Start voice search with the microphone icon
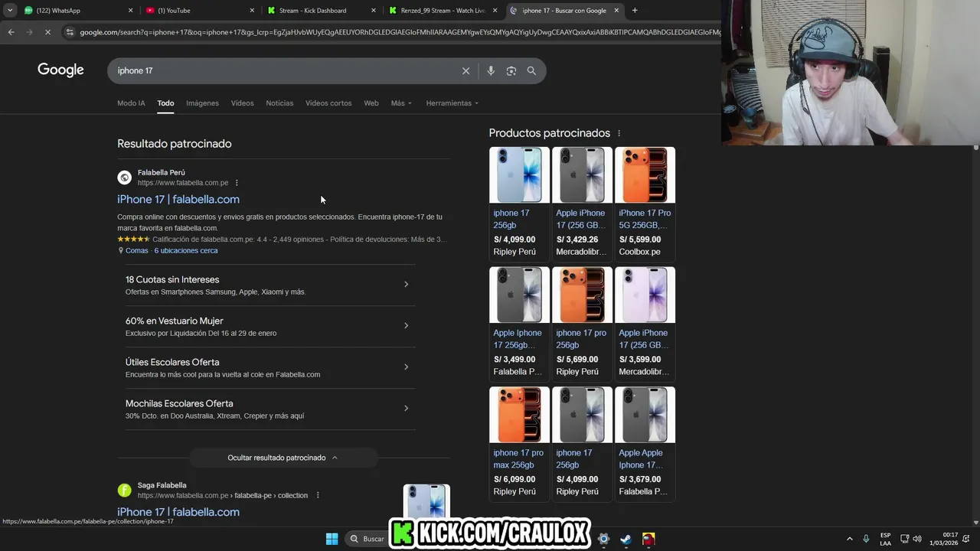Viewport: 980px width, 551px height. 491,70
